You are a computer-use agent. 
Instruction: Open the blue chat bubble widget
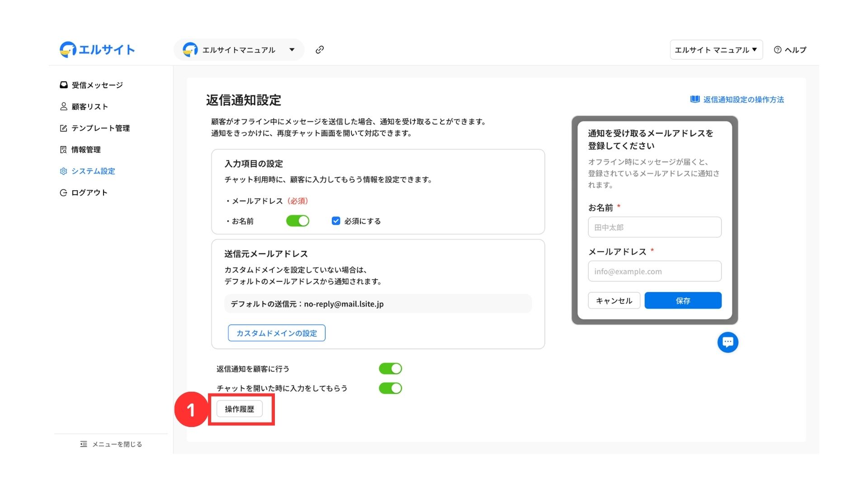(727, 342)
